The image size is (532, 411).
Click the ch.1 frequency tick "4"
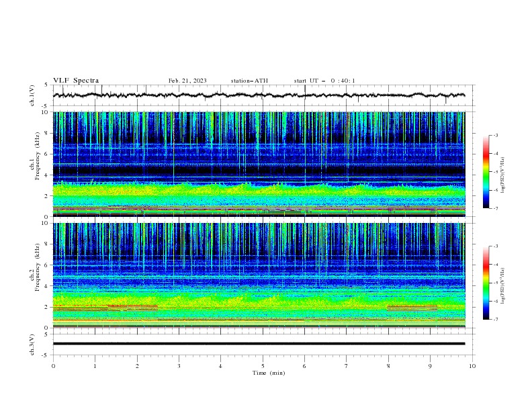46,175
